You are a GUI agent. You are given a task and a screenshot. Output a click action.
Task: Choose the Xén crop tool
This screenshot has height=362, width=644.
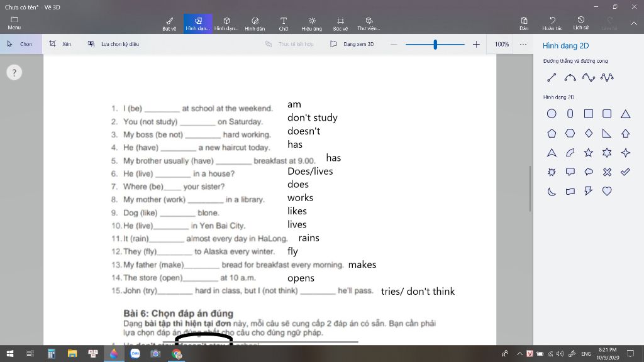[x=60, y=44]
